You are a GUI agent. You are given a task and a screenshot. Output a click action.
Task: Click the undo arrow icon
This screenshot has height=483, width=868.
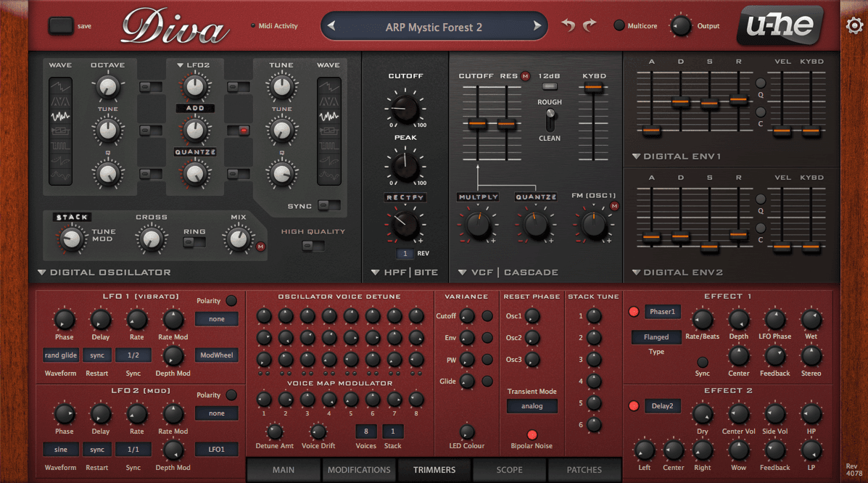pyautogui.click(x=568, y=25)
